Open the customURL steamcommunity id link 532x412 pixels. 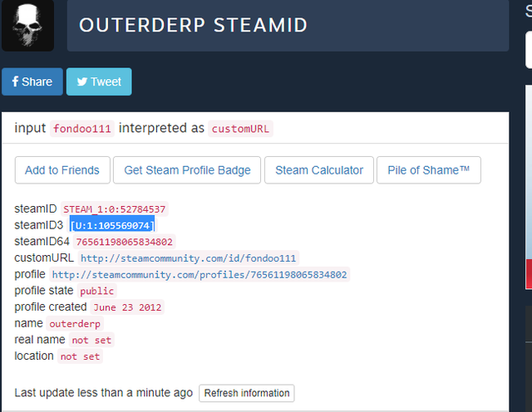[x=189, y=258]
